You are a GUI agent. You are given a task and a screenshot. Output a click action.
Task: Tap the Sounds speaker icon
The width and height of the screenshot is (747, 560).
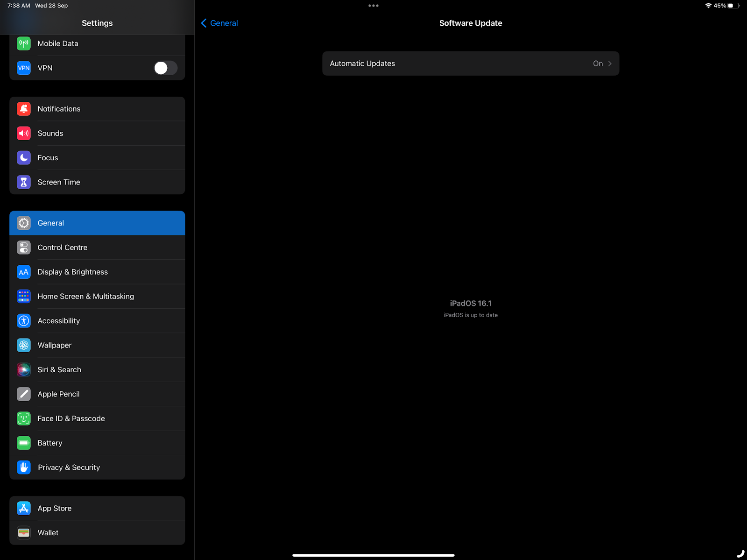[24, 133]
